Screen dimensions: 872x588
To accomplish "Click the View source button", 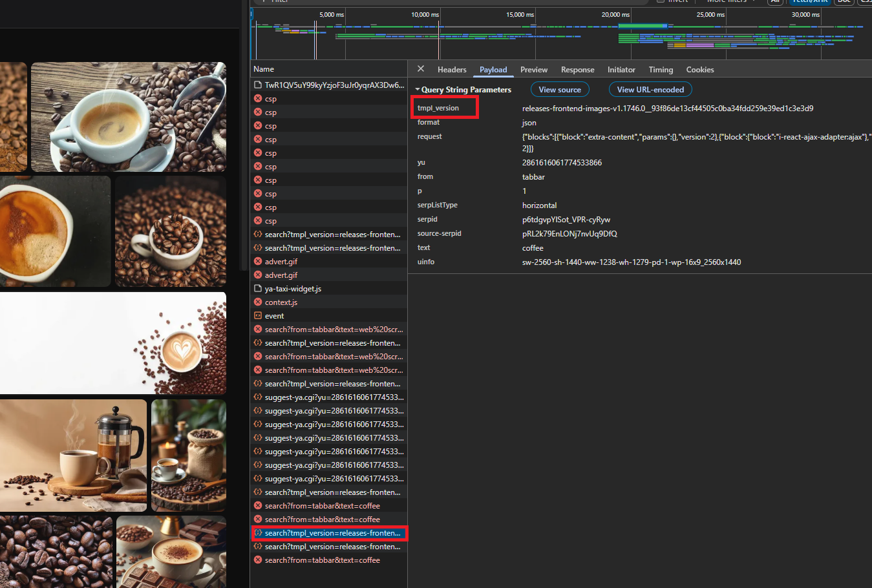I will [560, 90].
